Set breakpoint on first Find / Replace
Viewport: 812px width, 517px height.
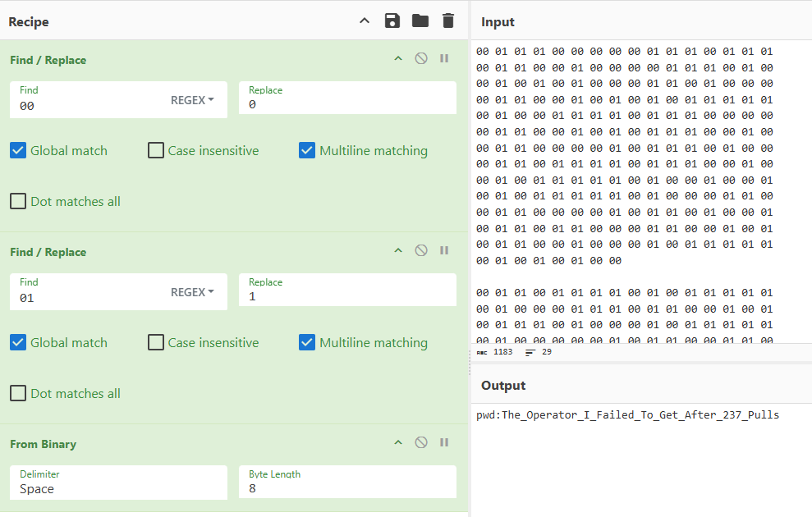pos(444,59)
